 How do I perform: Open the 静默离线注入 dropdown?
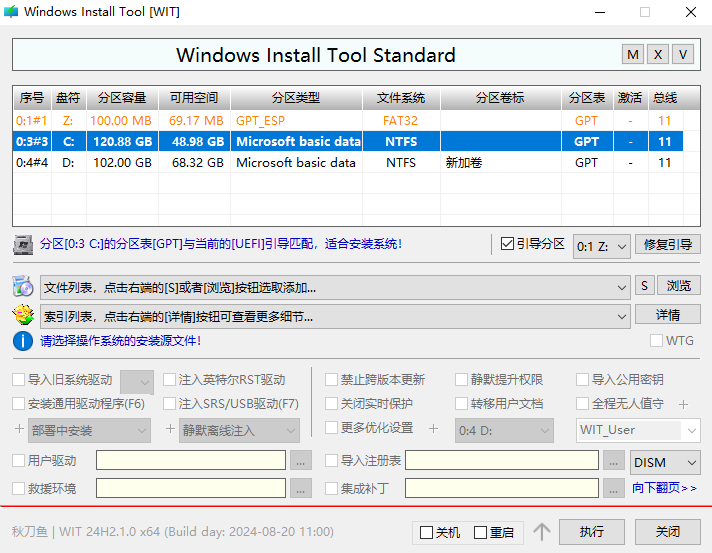point(239,430)
